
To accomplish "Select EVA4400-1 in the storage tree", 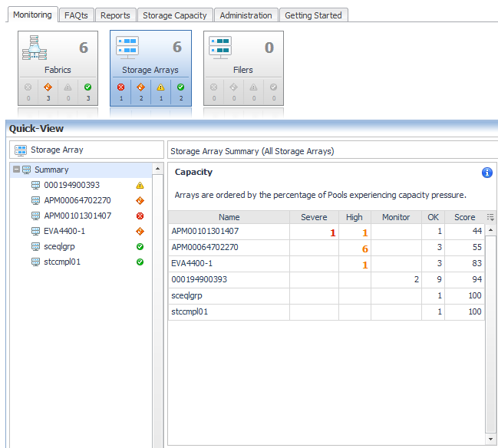I will point(64,231).
